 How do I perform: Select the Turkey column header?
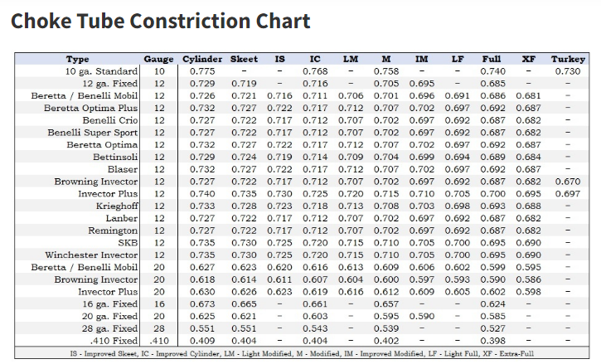568,60
